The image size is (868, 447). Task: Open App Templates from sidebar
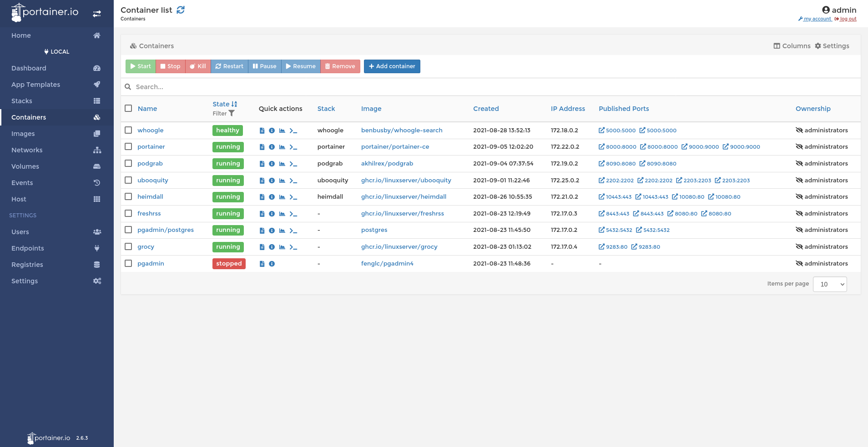coord(57,85)
